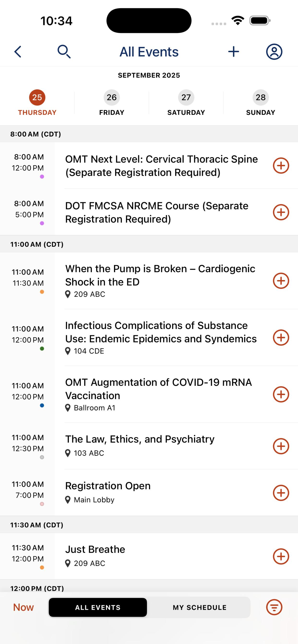Viewport: 298px width, 644px height.
Task: Add Just Breathe session to schedule
Action: [281, 557]
